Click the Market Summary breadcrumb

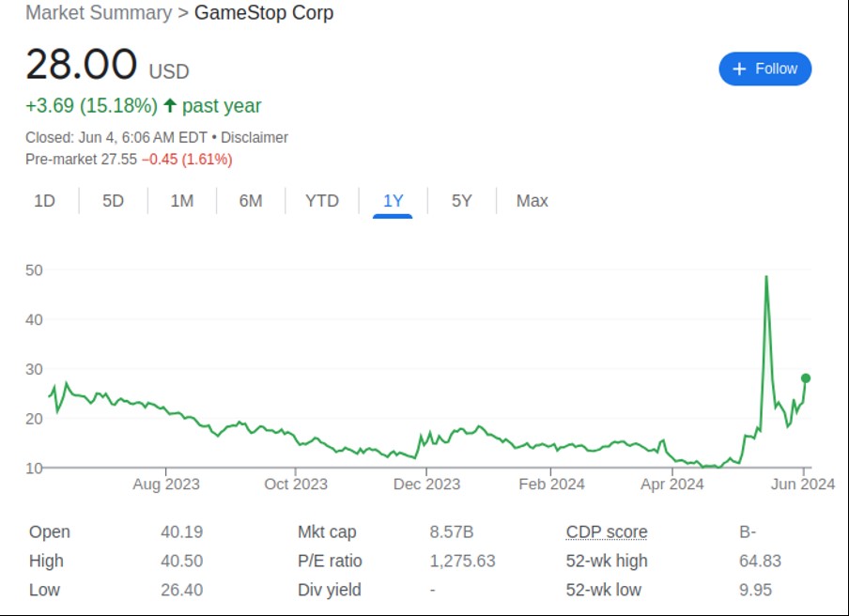coord(99,13)
